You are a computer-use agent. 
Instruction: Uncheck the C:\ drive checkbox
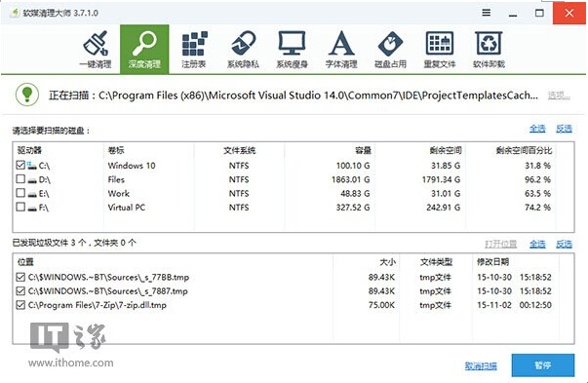pyautogui.click(x=20, y=165)
